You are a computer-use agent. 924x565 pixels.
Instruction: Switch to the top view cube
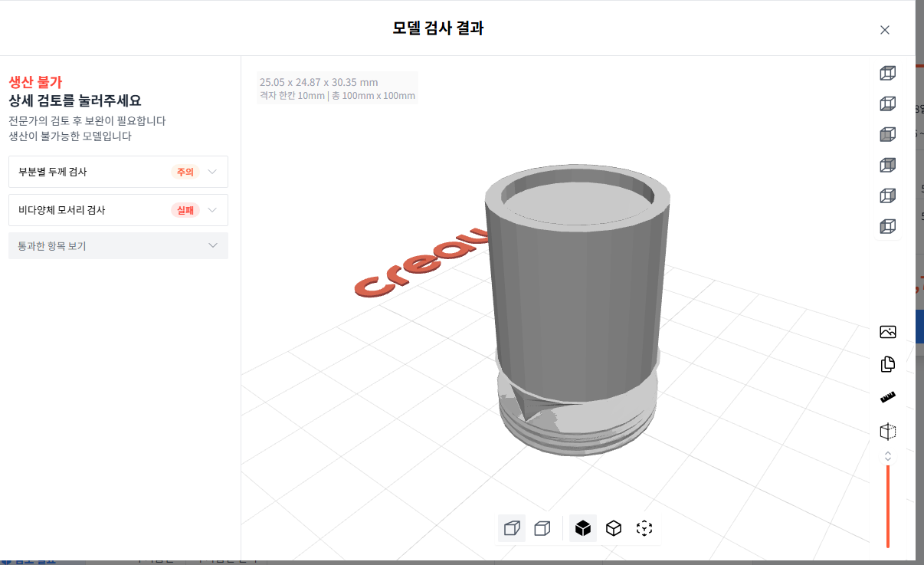pos(887,73)
